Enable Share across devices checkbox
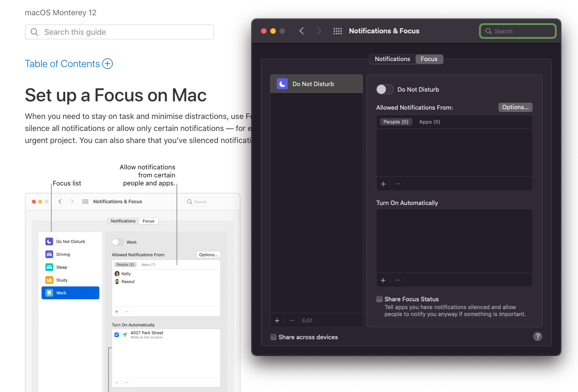Viewport: 578px width, 392px height. click(273, 337)
